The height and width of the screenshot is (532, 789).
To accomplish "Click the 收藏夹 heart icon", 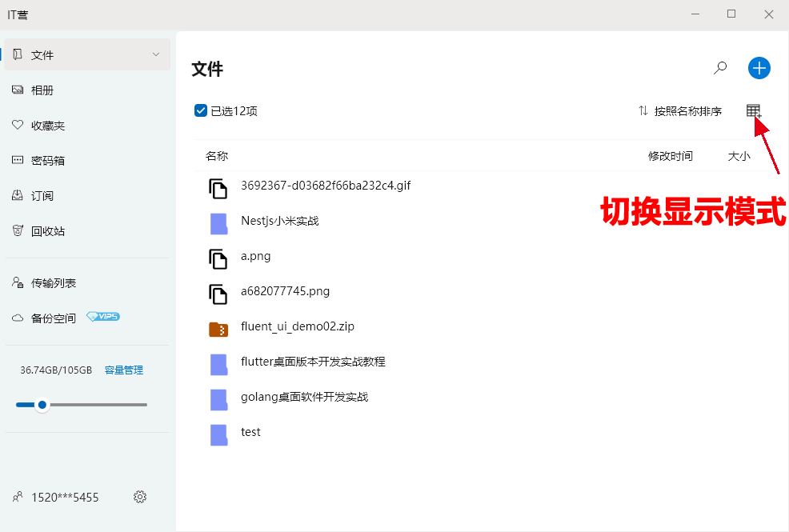I will click(x=18, y=125).
